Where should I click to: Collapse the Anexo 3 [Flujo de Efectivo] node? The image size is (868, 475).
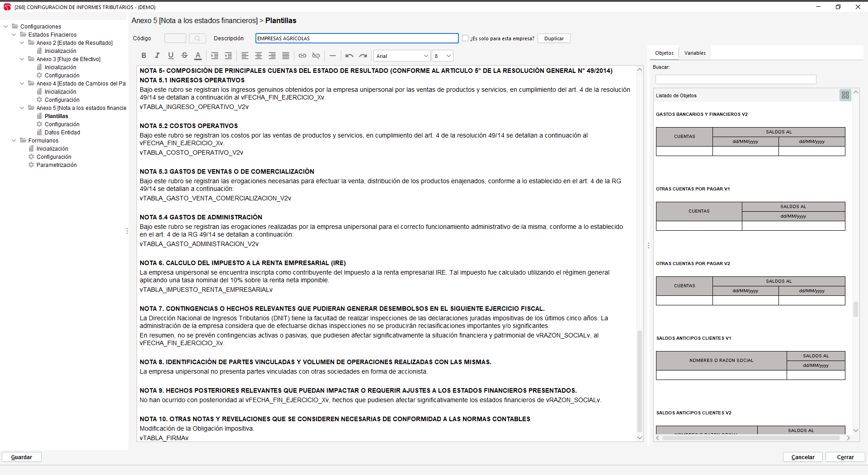click(22, 59)
